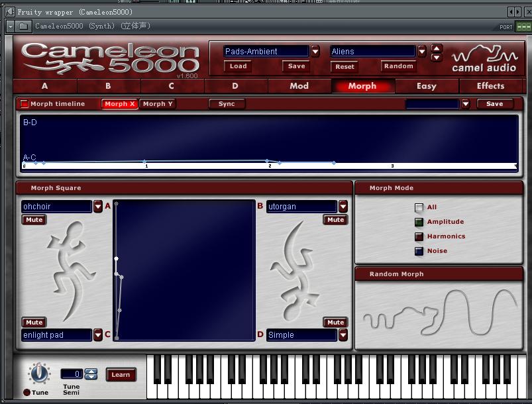This screenshot has width=532, height=404.
Task: Click the Aliens preset name field
Action: click(372, 51)
